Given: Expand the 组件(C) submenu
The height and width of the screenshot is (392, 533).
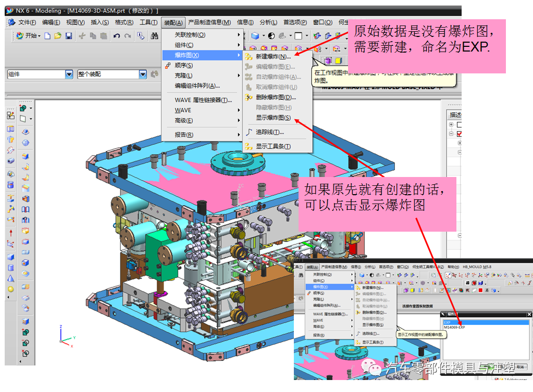Looking at the screenshot, I should (203, 45).
